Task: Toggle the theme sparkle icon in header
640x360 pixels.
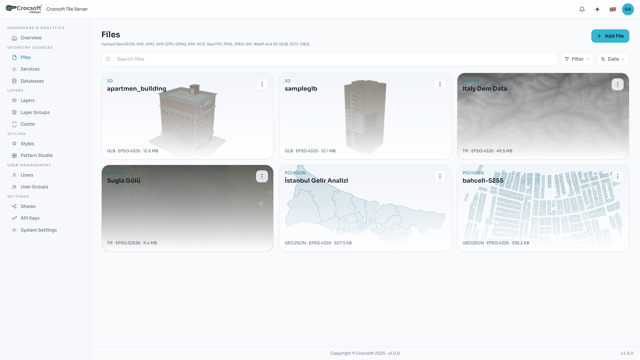Action: pos(597,9)
